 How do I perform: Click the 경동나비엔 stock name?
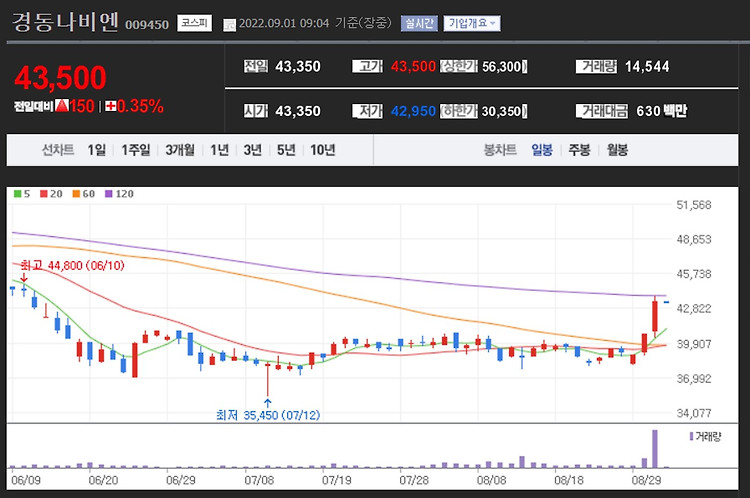pos(65,22)
